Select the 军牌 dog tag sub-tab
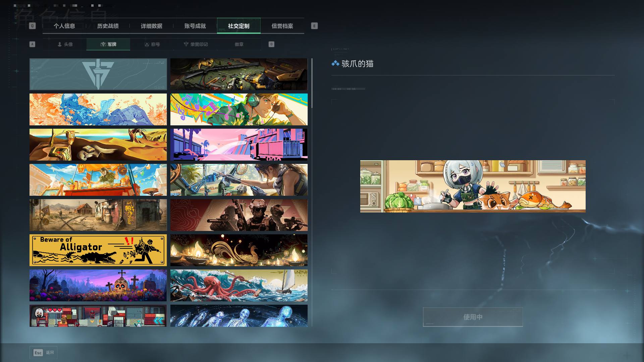The image size is (644, 362). [x=108, y=44]
